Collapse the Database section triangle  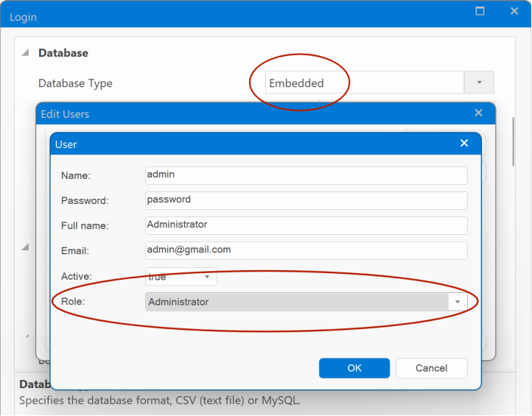point(25,53)
